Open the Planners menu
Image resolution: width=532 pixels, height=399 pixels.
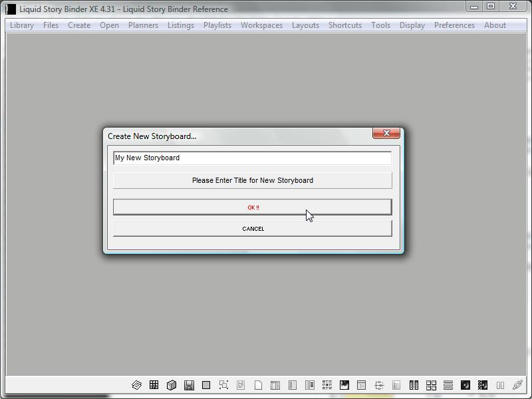point(143,25)
